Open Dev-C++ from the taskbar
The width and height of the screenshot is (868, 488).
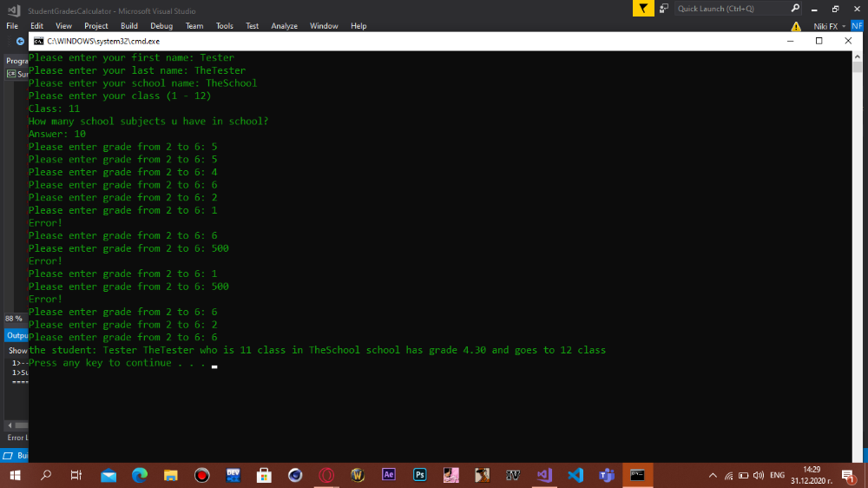tap(233, 475)
